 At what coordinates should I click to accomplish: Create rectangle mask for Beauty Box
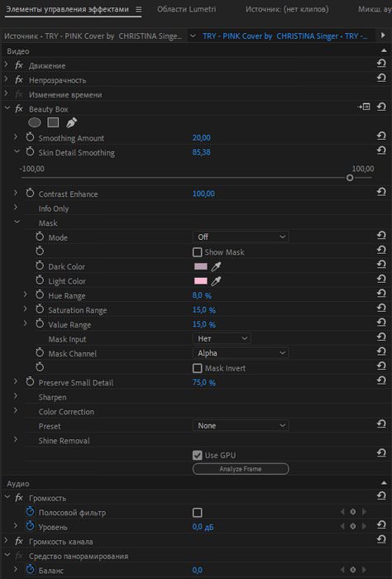(53, 122)
